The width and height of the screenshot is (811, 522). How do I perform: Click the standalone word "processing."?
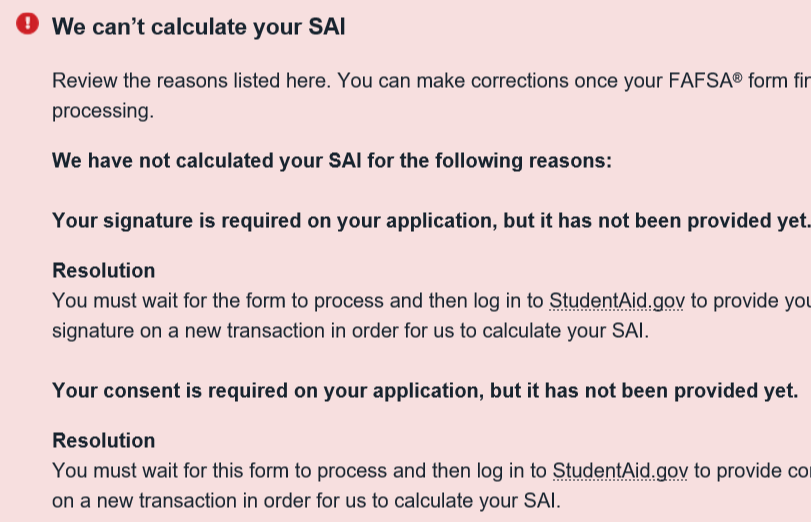coord(103,111)
